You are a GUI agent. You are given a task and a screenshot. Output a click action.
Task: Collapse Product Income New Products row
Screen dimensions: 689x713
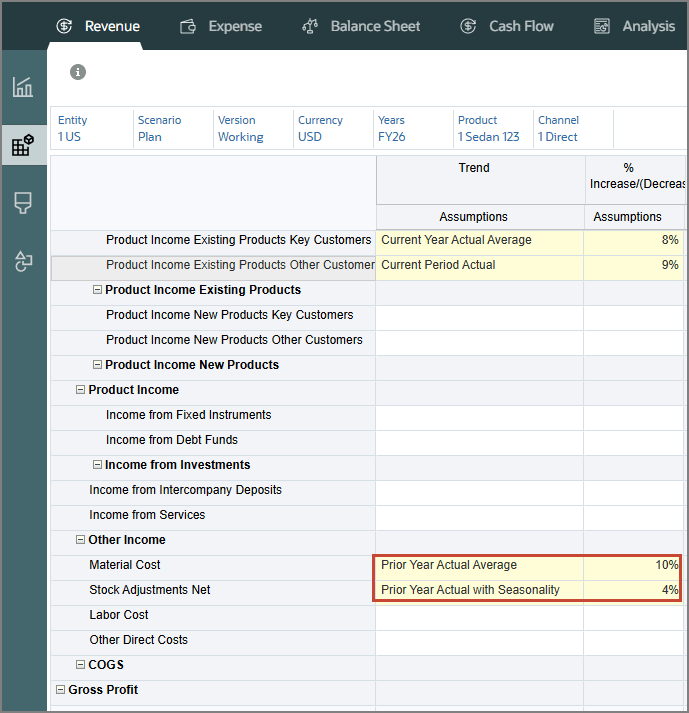point(97,365)
